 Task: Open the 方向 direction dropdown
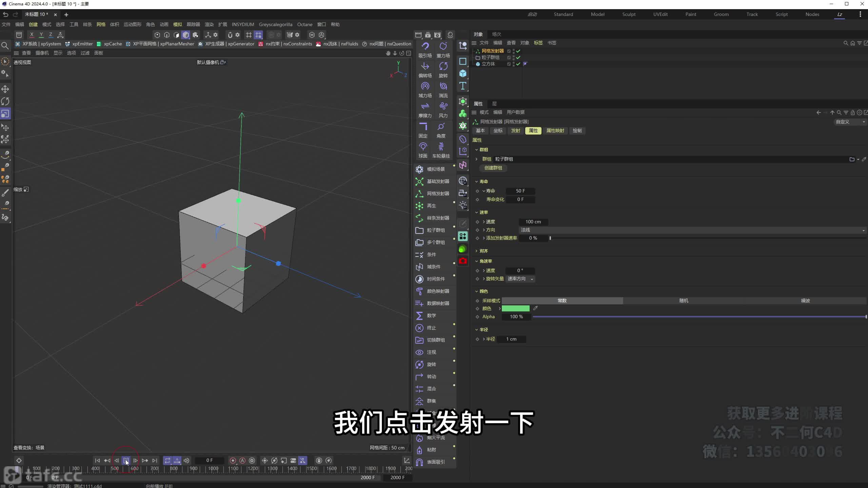692,230
